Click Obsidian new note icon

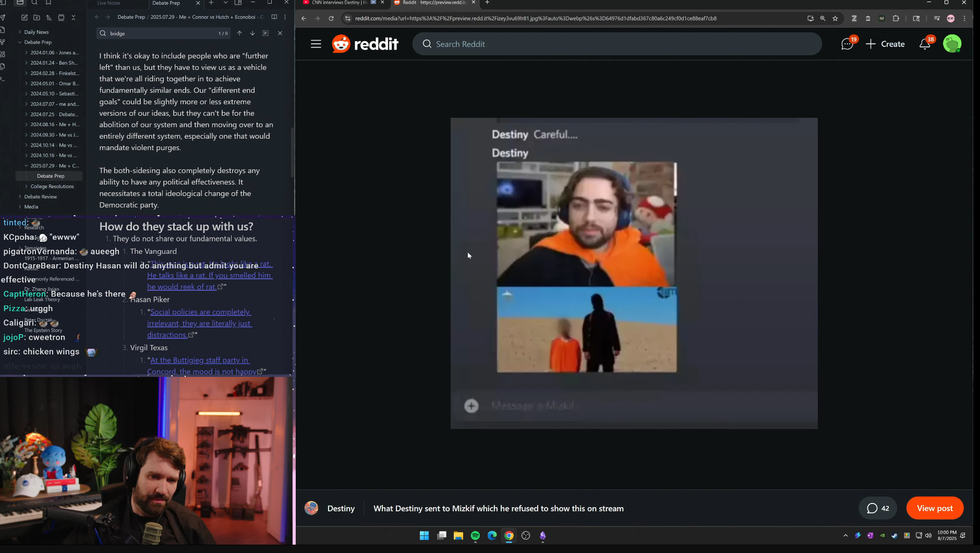(24, 18)
